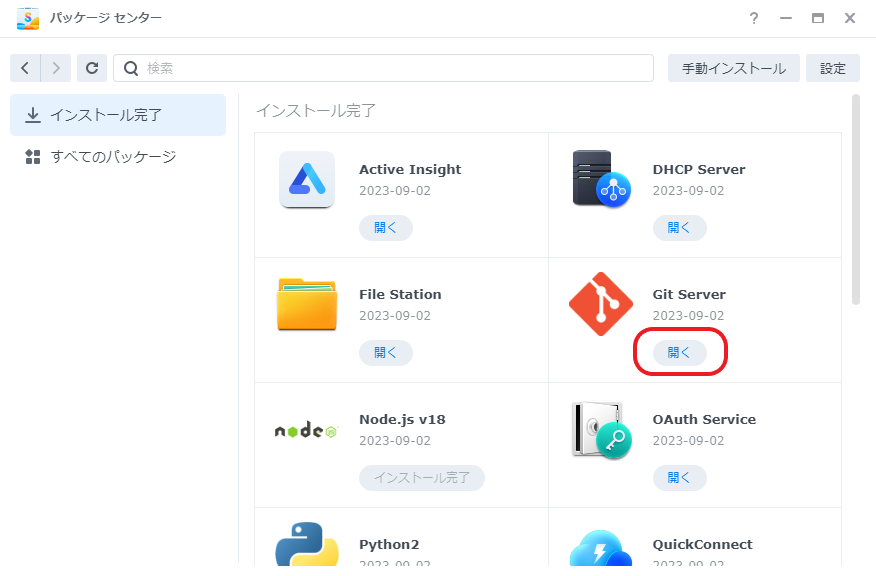This screenshot has height=576, width=876.
Task: Switch to the インストール完了 sidebar tab
Action: click(118, 115)
